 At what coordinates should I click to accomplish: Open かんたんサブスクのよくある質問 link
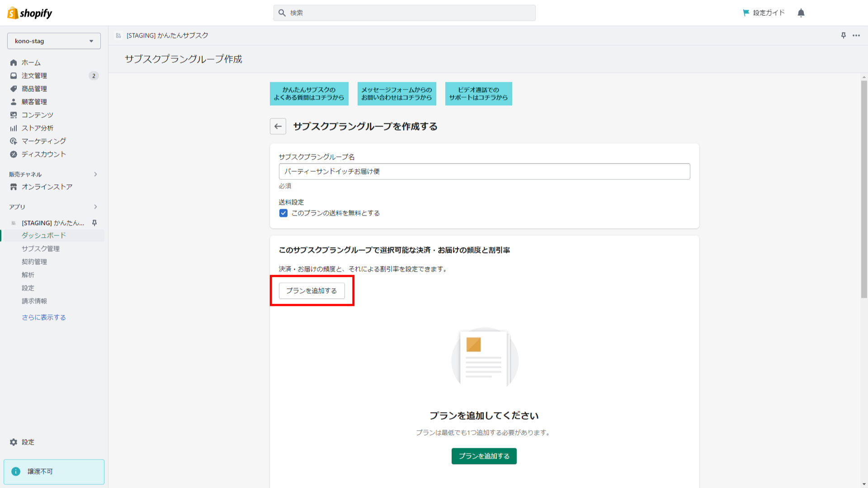[x=309, y=94]
